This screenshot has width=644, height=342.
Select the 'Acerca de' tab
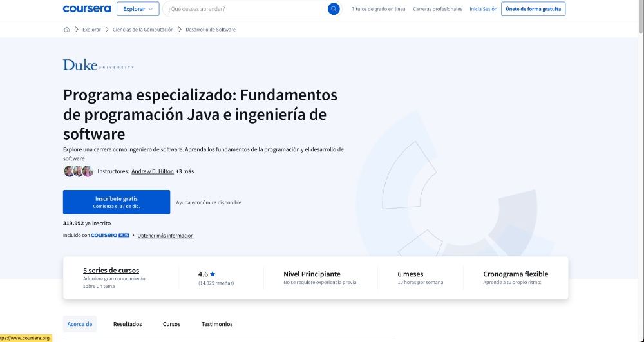[x=80, y=324]
